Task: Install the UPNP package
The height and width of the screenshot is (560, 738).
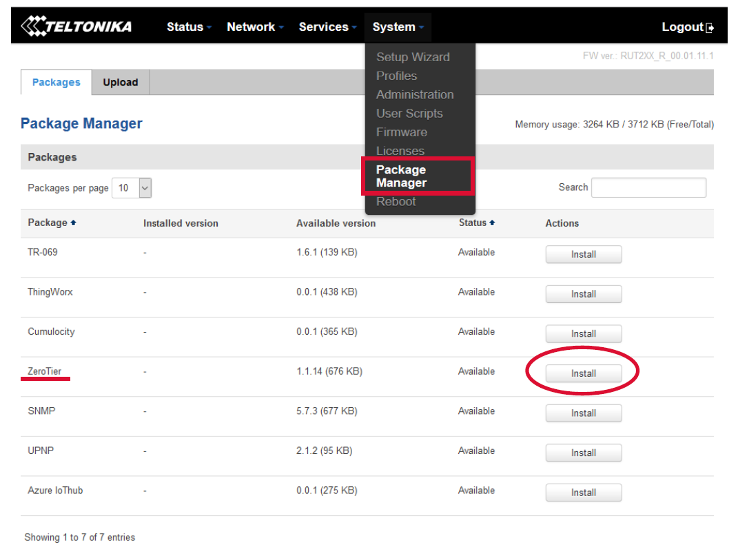Action: [x=584, y=453]
